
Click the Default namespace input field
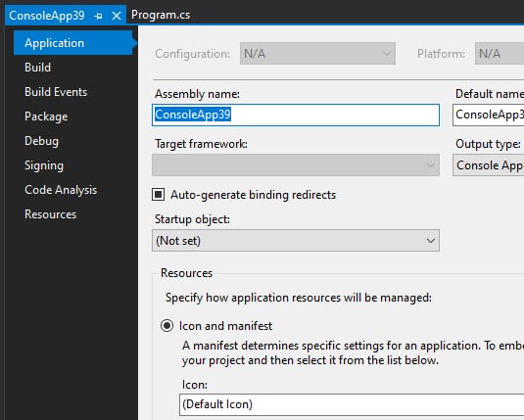click(488, 115)
